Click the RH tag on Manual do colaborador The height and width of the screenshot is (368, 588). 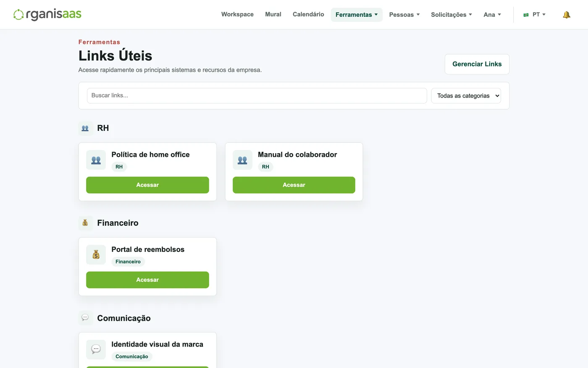click(x=265, y=167)
